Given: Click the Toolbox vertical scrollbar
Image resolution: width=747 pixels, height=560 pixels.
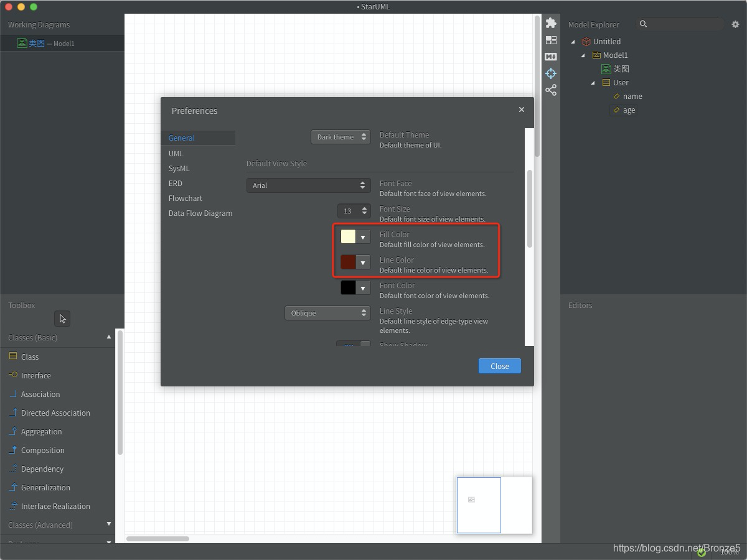Looking at the screenshot, I should click(120, 392).
